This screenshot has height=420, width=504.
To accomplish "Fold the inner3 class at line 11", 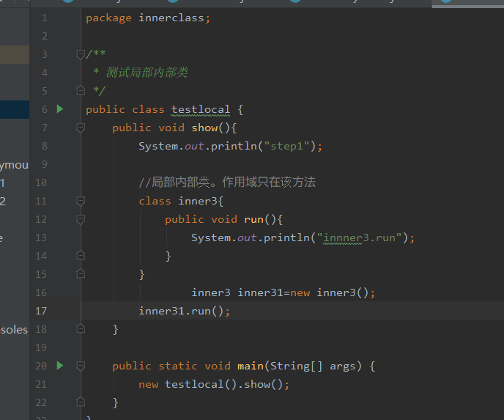I will coord(81,202).
